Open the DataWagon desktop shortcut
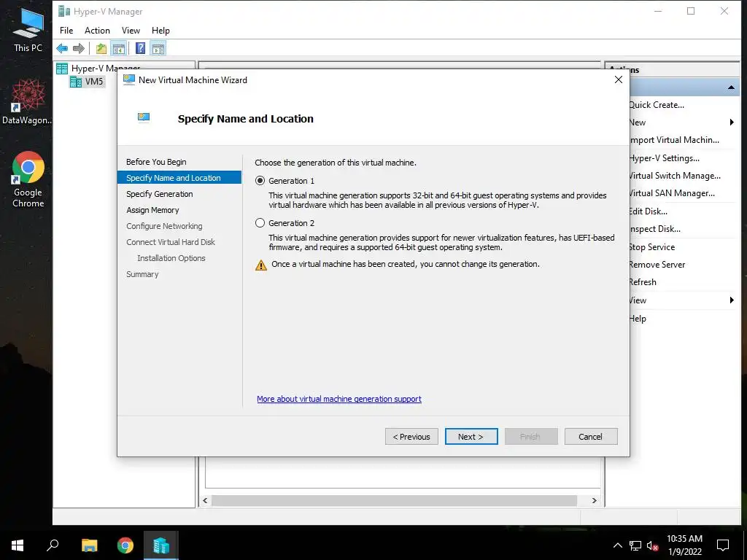The image size is (747, 560). 28,102
